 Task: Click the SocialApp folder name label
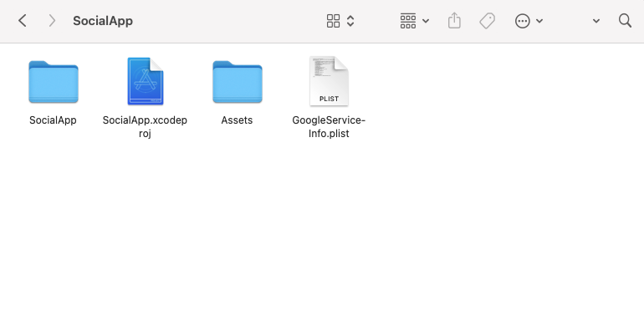[x=53, y=120]
